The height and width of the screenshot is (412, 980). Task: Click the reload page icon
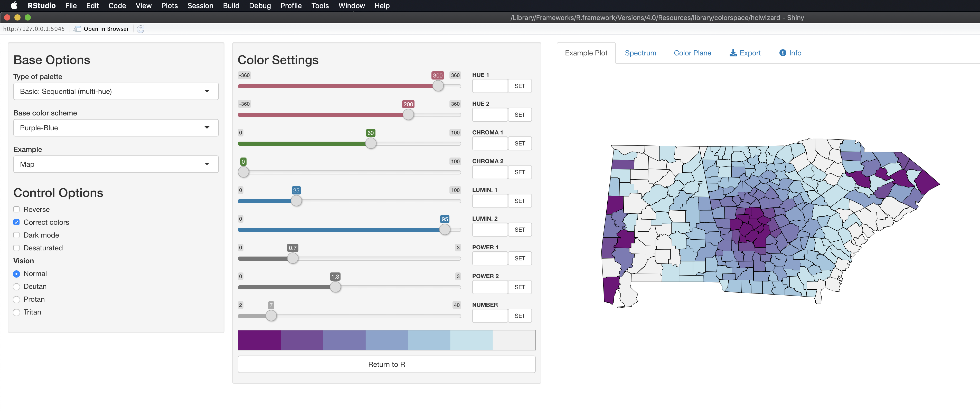140,29
